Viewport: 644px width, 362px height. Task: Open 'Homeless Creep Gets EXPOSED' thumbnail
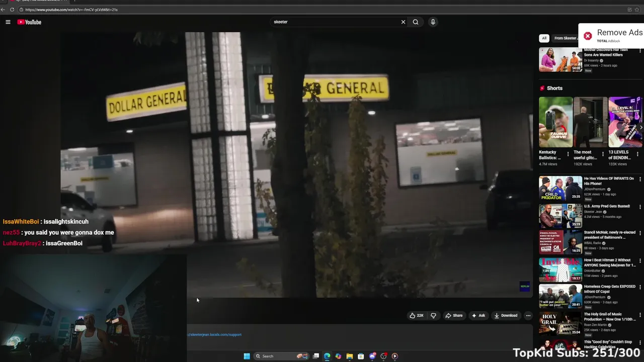[560, 296]
